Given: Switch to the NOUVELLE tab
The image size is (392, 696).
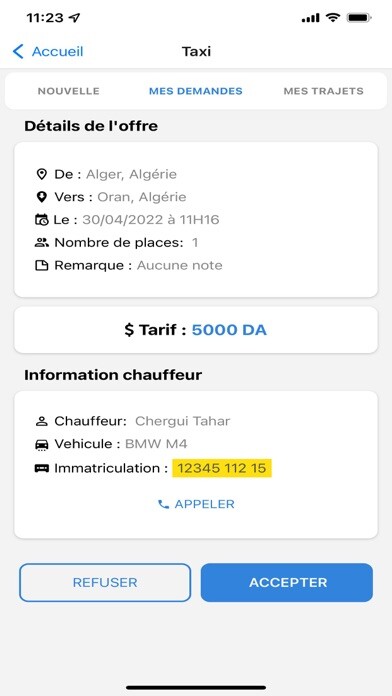Looking at the screenshot, I should point(68,91).
